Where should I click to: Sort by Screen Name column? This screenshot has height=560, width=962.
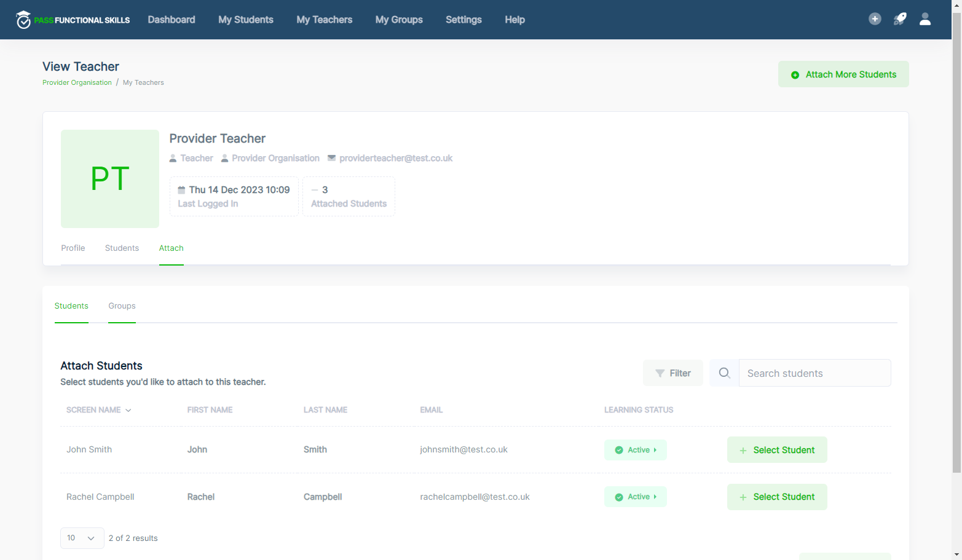point(98,410)
